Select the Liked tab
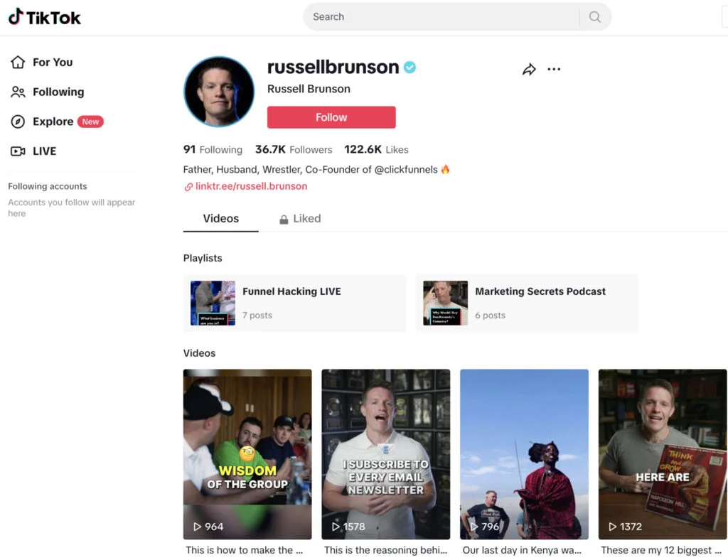728x560 pixels. click(x=300, y=218)
